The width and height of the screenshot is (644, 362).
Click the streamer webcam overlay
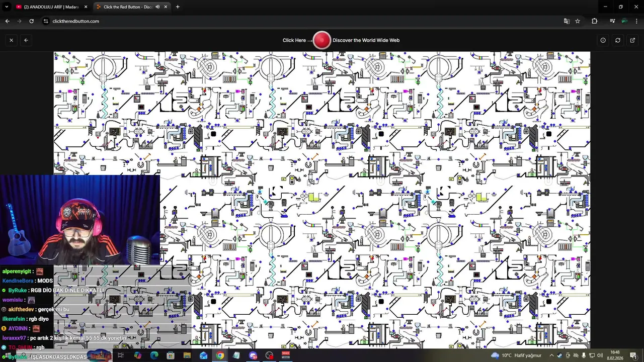point(80,220)
